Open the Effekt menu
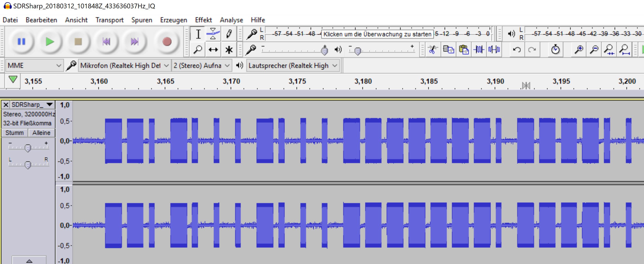 (203, 20)
